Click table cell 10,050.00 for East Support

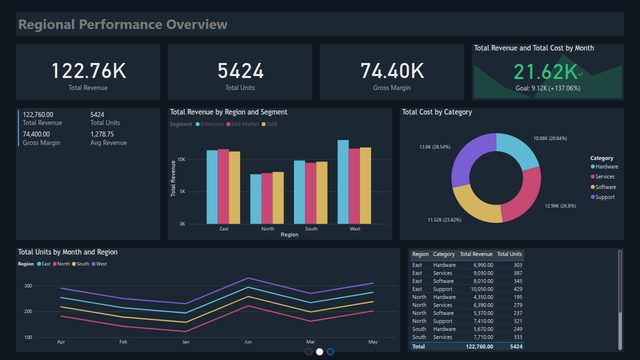[x=482, y=289]
